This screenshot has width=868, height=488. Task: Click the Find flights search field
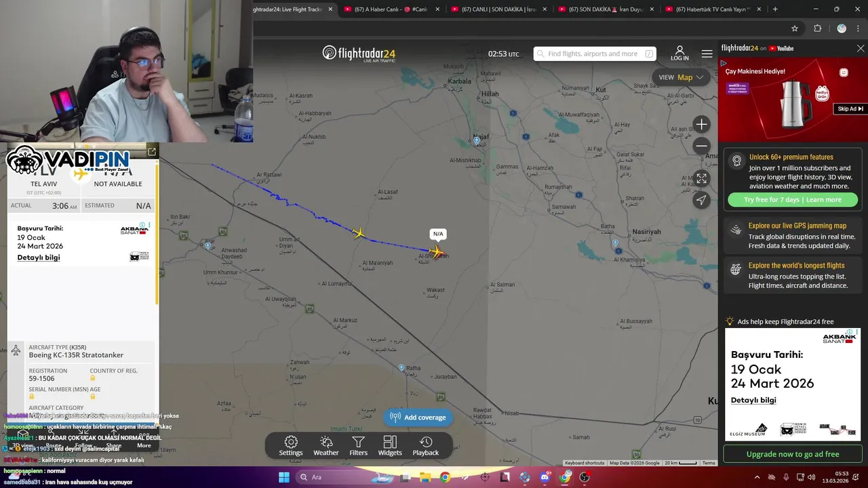pyautogui.click(x=595, y=54)
